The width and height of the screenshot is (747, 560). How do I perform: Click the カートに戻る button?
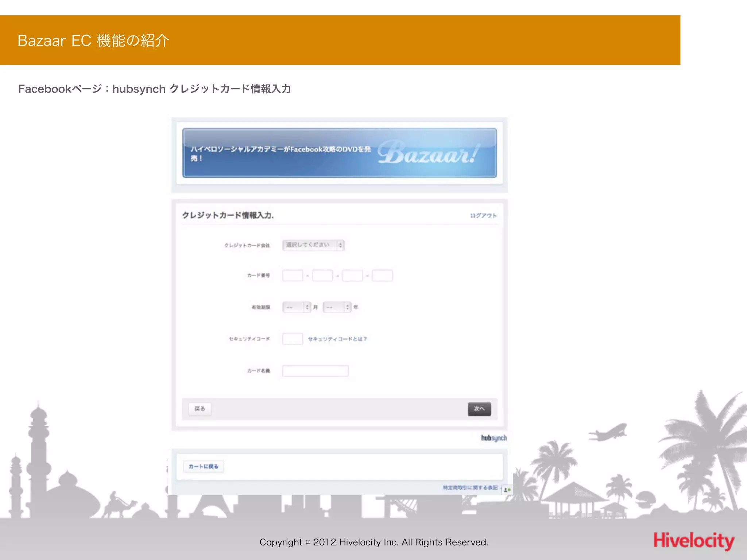point(204,466)
